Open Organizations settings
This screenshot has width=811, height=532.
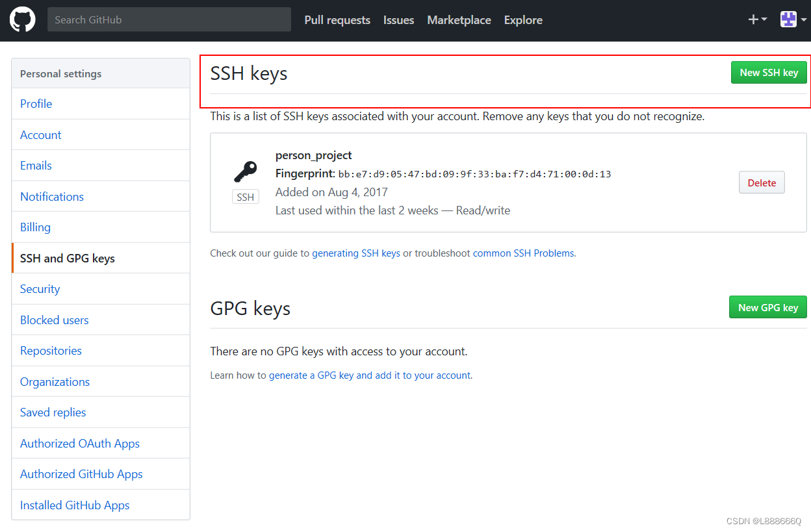pos(101,382)
